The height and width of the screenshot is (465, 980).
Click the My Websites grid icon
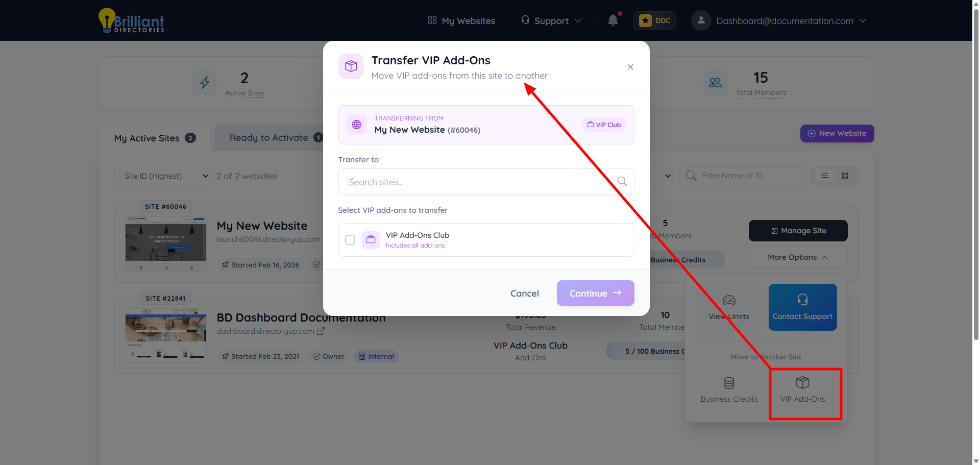click(432, 20)
